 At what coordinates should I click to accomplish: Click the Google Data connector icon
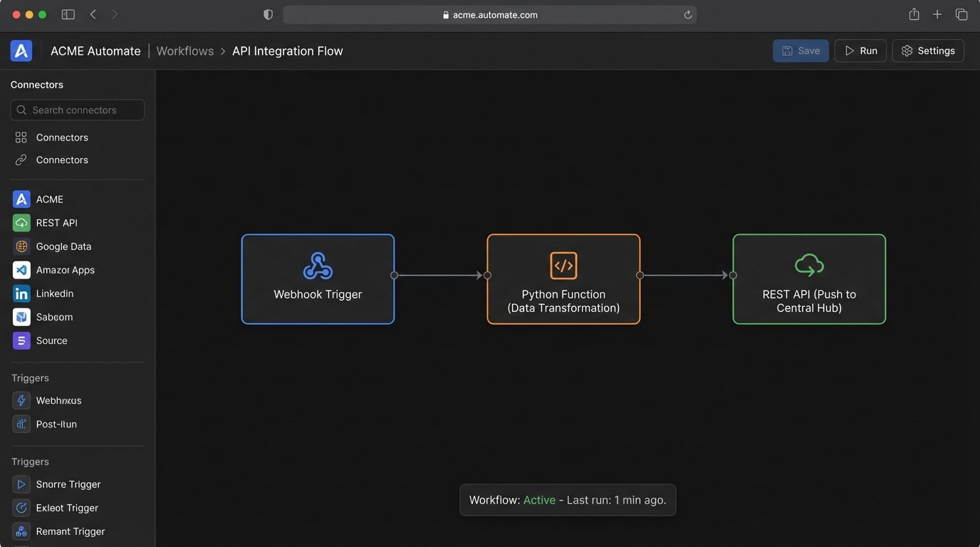click(x=21, y=246)
